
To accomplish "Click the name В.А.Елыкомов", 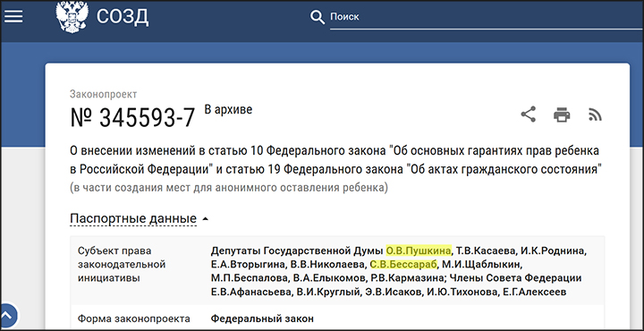I will pos(328,278).
